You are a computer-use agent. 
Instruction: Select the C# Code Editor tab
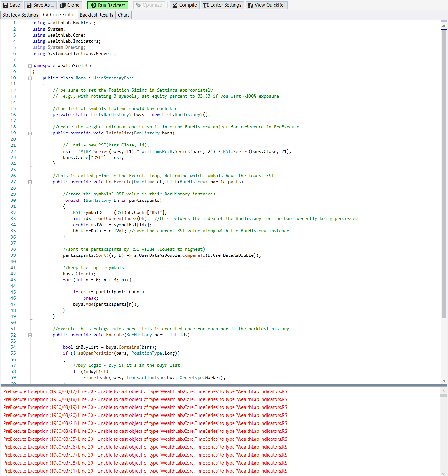(59, 15)
